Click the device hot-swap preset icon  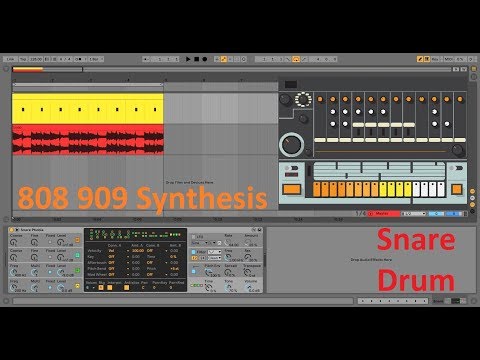(254, 230)
